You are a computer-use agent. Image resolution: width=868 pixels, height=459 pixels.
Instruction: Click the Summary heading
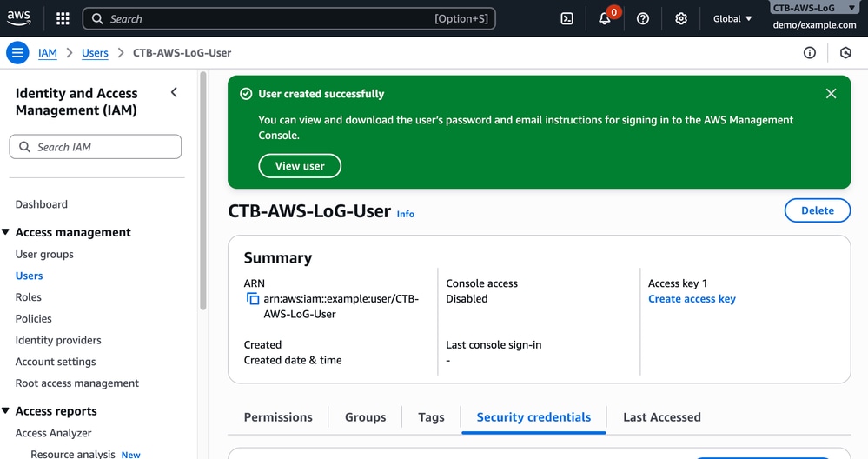(x=278, y=258)
